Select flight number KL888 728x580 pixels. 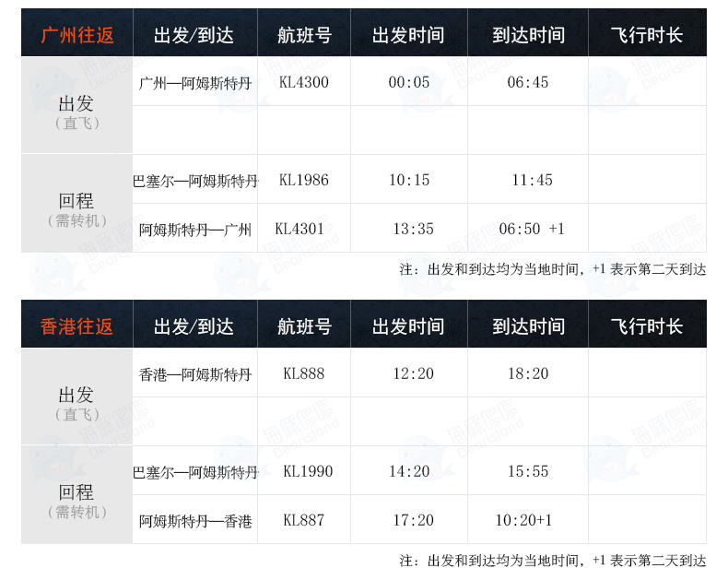tap(304, 373)
